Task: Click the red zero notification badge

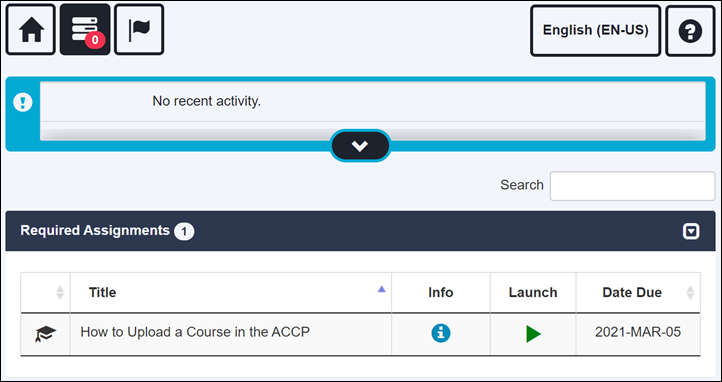Action: click(x=95, y=40)
